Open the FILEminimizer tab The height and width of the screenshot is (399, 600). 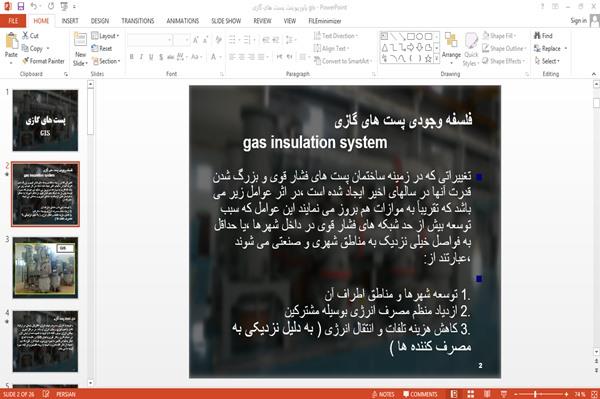324,21
